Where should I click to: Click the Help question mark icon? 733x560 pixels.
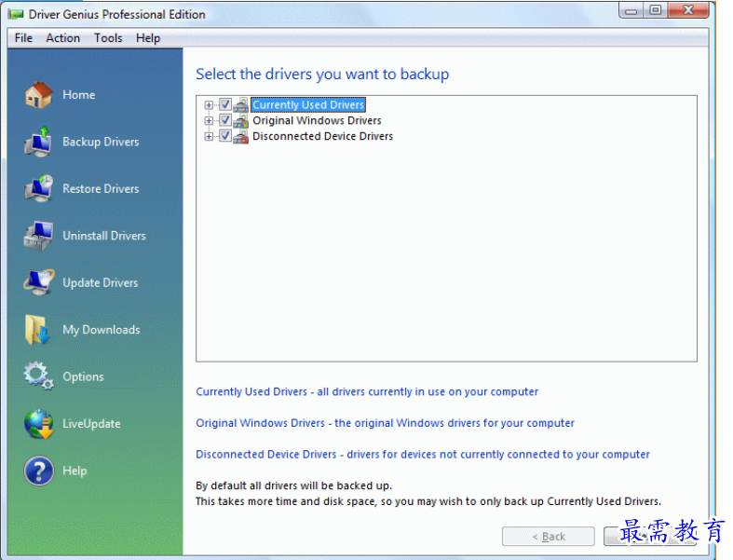coord(38,471)
